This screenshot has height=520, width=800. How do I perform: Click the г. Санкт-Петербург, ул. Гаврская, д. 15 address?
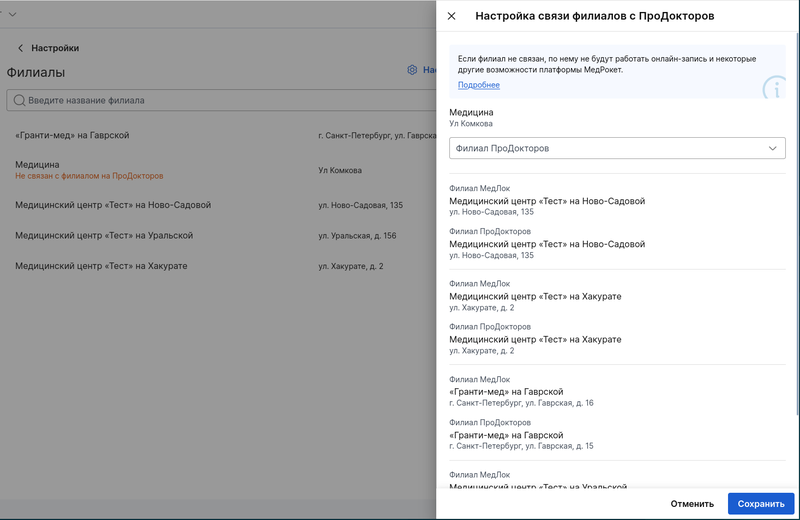(x=521, y=446)
